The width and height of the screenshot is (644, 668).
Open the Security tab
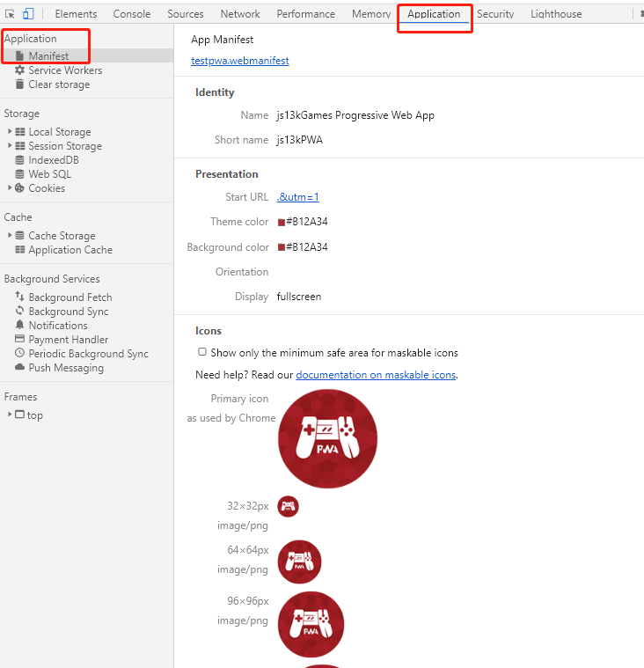tap(495, 14)
